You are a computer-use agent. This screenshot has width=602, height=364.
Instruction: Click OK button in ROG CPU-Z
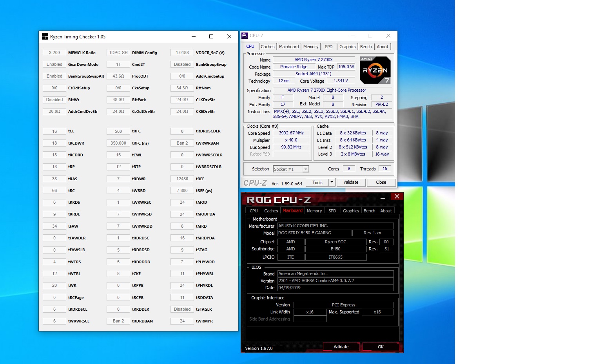(x=381, y=347)
